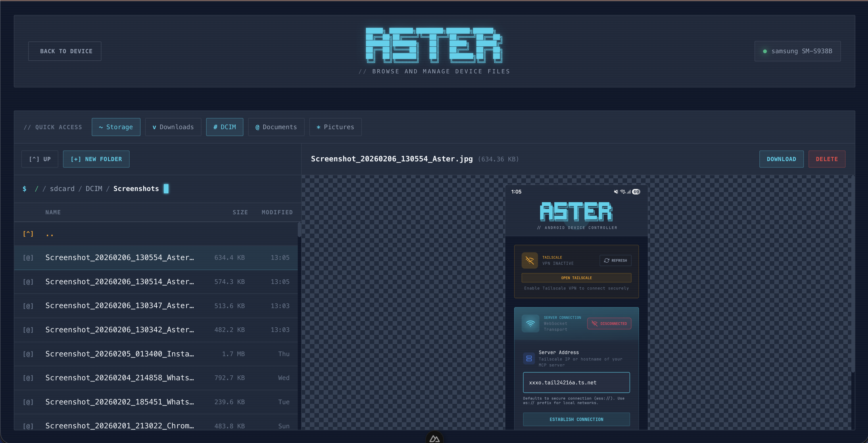Select Screenshot_20260206_130347_Aster file row

click(x=156, y=306)
